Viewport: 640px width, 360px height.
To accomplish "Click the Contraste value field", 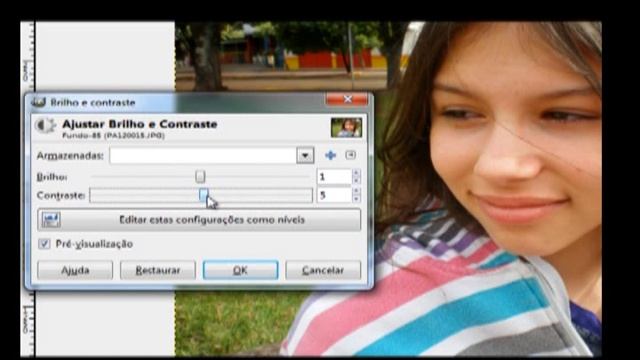I will (x=335, y=195).
